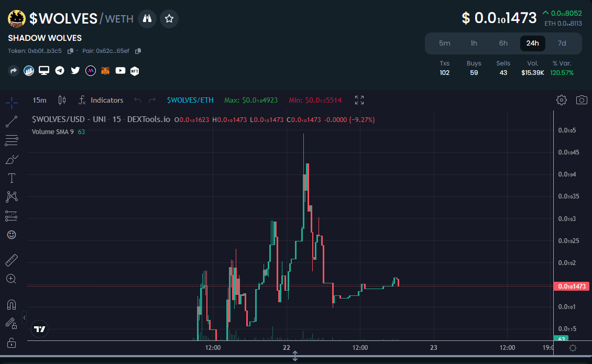
Task: Take a chart snapshot with camera
Action: [582, 100]
